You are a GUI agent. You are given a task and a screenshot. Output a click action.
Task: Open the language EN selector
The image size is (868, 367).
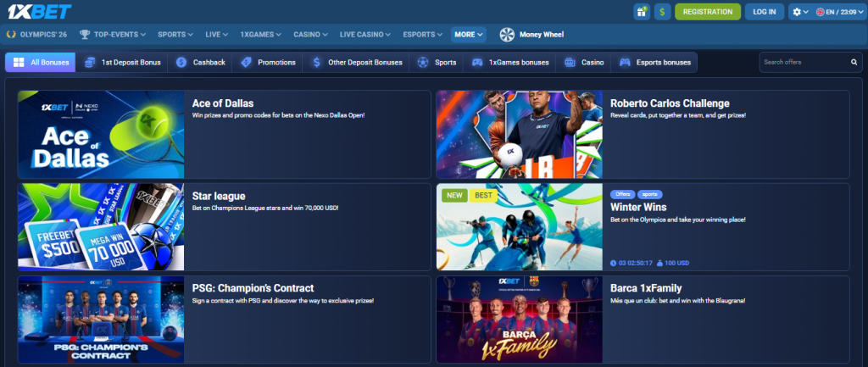837,12
